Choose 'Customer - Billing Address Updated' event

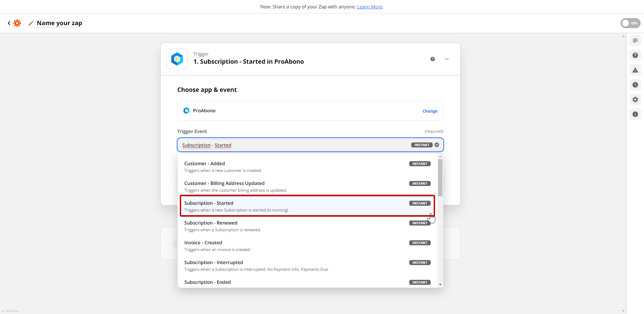click(x=308, y=187)
